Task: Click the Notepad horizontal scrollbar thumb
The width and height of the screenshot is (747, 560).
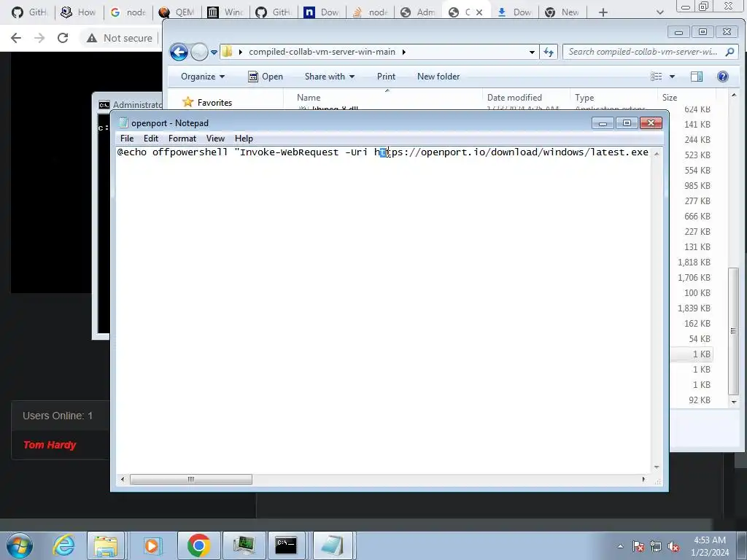Action: (191, 479)
